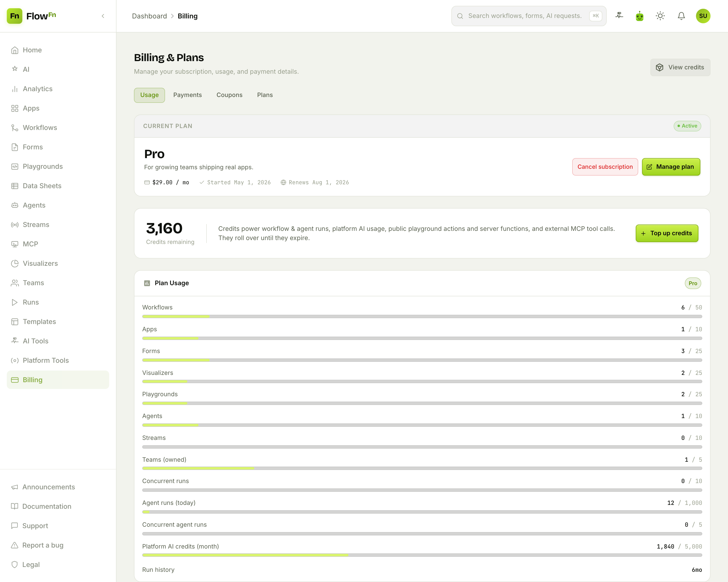Open the SU user avatar menu
This screenshot has width=728, height=582.
click(703, 16)
